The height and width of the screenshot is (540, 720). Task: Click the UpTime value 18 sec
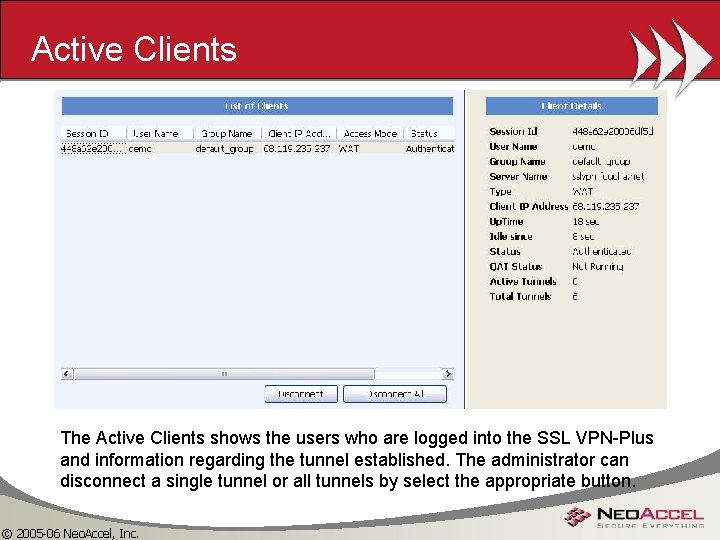[585, 222]
